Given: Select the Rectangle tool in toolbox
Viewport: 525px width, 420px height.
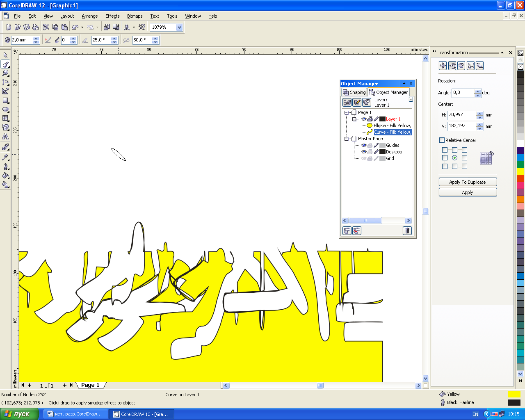Looking at the screenshot, I should coord(5,100).
